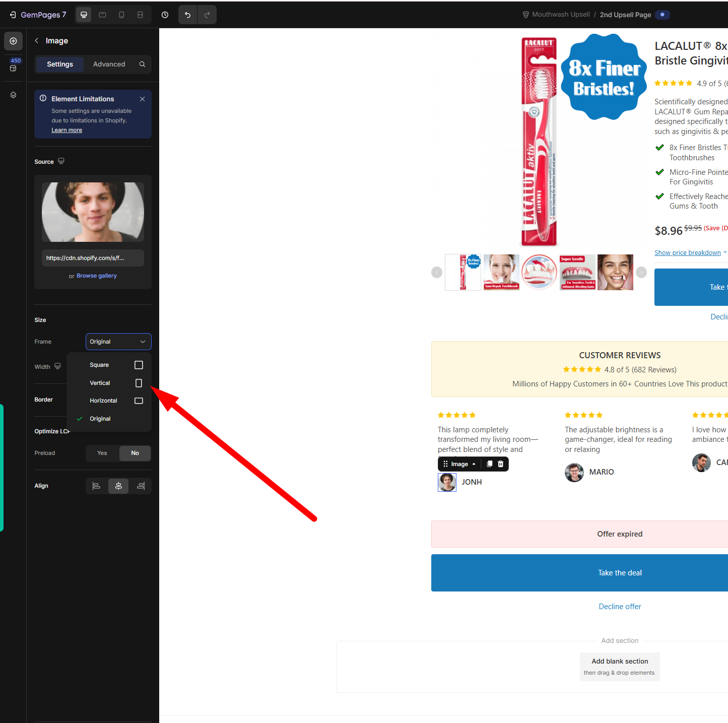The height and width of the screenshot is (723, 728).
Task: Select the Gum Repair Toothbrush thumbnail
Action: 501,272
